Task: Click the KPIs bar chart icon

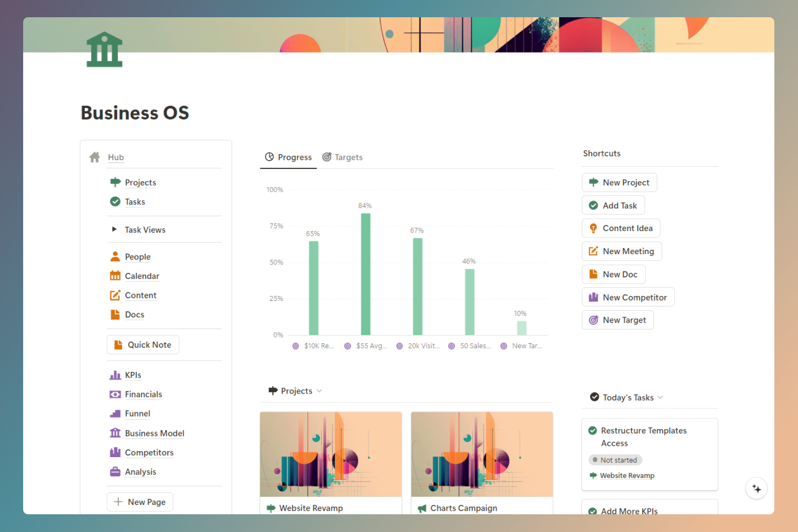Action: 115,375
